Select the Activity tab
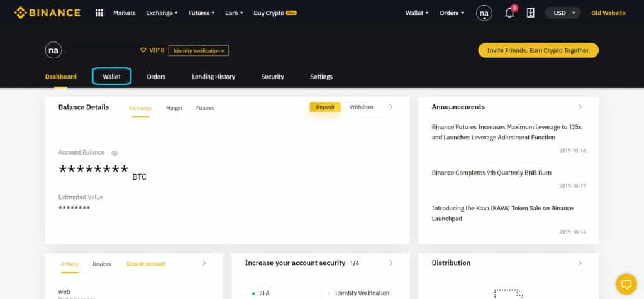The width and height of the screenshot is (644, 299). pos(69,264)
